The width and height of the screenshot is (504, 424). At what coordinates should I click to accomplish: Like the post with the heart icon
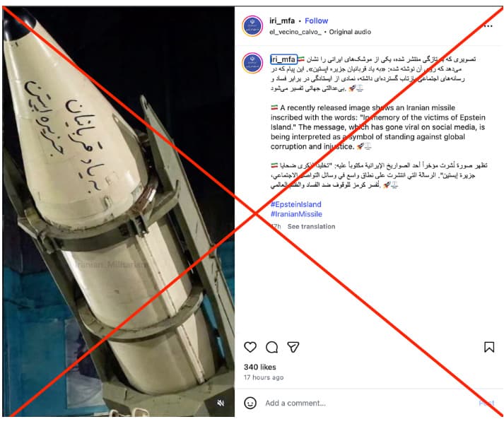250,347
